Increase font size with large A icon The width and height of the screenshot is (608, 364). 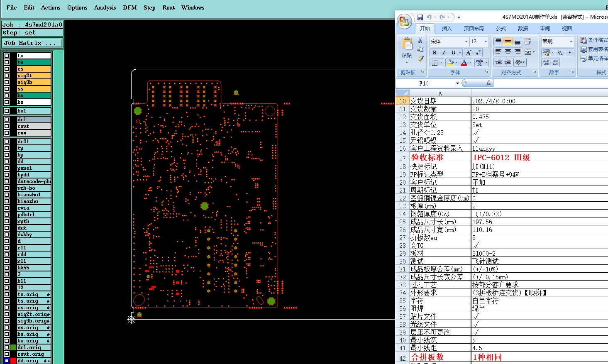[469, 53]
